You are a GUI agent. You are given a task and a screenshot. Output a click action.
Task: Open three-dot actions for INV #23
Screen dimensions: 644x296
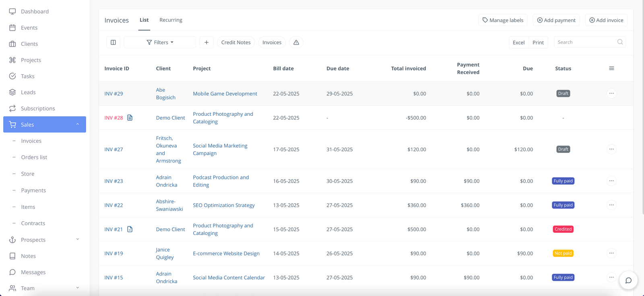click(611, 181)
